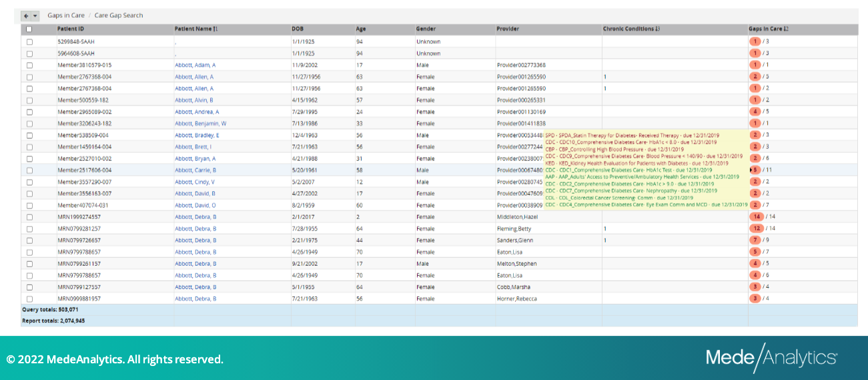The height and width of the screenshot is (380, 868).
Task: Open patient link Abbott, Adam, A
Action: click(195, 65)
